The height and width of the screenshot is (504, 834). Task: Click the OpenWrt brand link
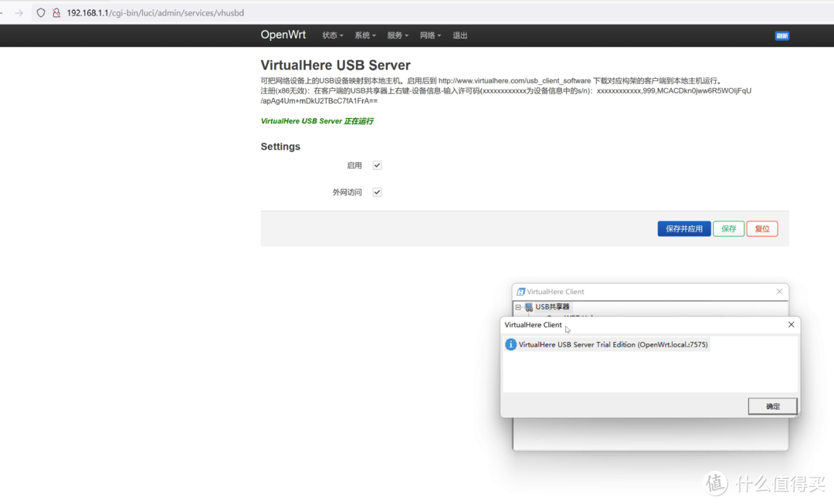tap(283, 35)
